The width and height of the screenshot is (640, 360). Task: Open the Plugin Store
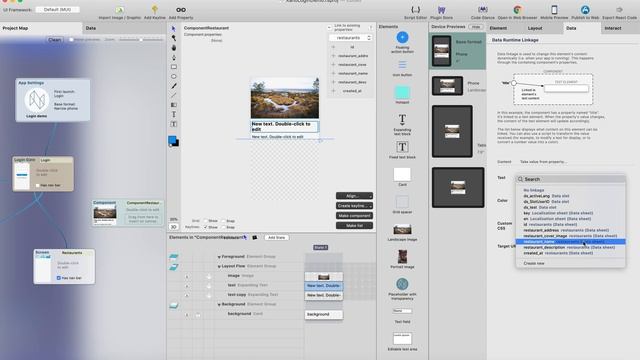tap(441, 9)
